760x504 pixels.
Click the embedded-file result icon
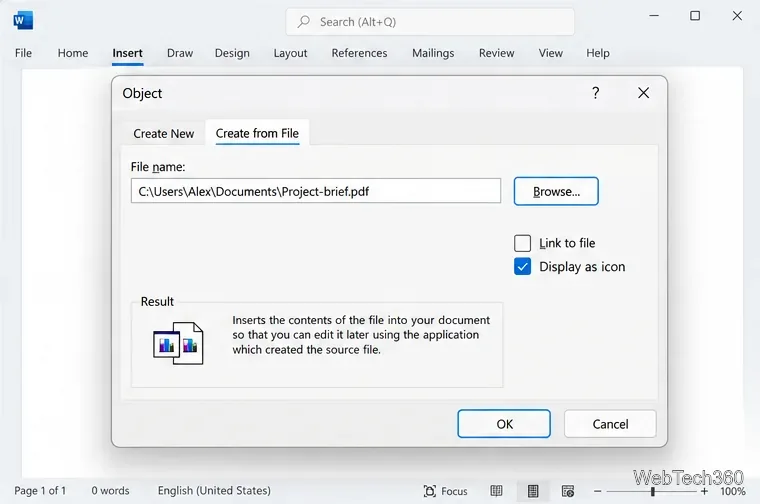pos(178,343)
